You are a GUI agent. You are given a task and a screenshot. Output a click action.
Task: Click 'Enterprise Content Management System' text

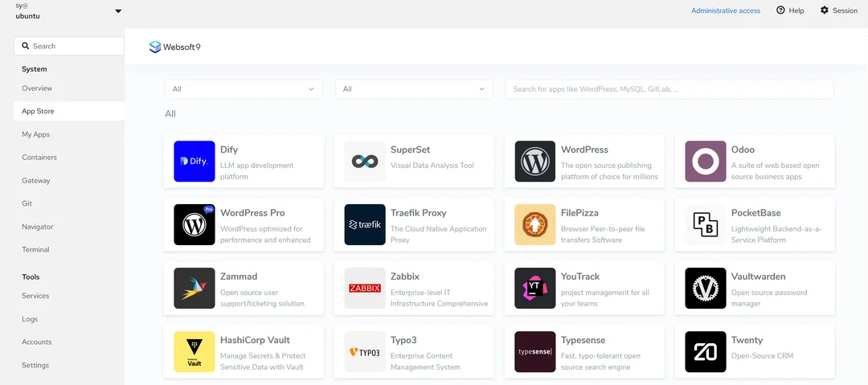[425, 361]
